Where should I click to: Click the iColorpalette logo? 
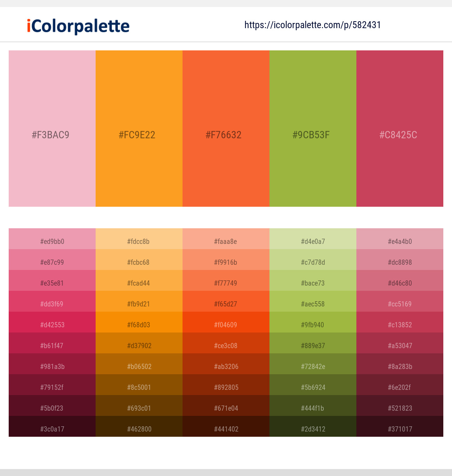click(x=78, y=26)
